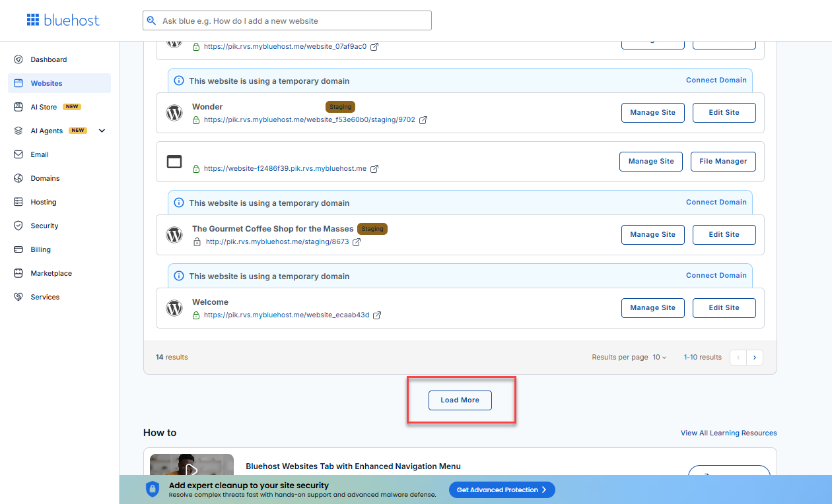Click the Services sidebar icon
The image size is (832, 504).
coord(18,297)
